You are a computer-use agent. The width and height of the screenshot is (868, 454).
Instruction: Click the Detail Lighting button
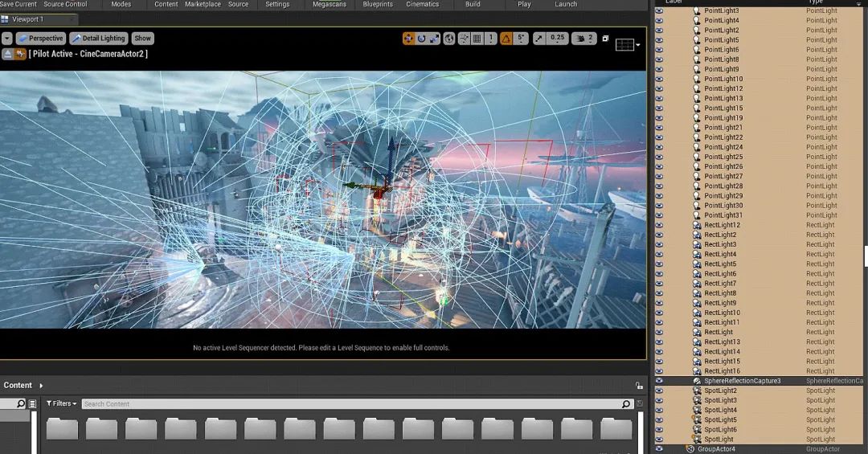pyautogui.click(x=99, y=39)
